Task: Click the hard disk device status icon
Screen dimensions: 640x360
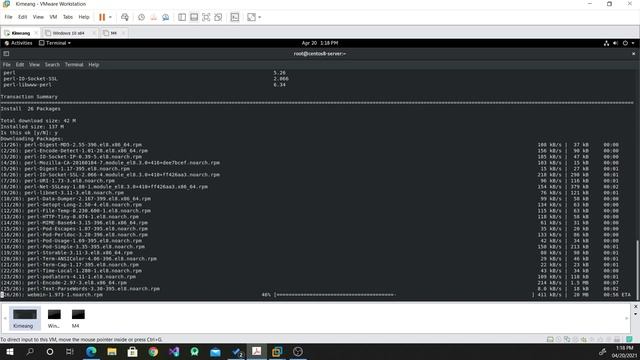Action: [550, 339]
